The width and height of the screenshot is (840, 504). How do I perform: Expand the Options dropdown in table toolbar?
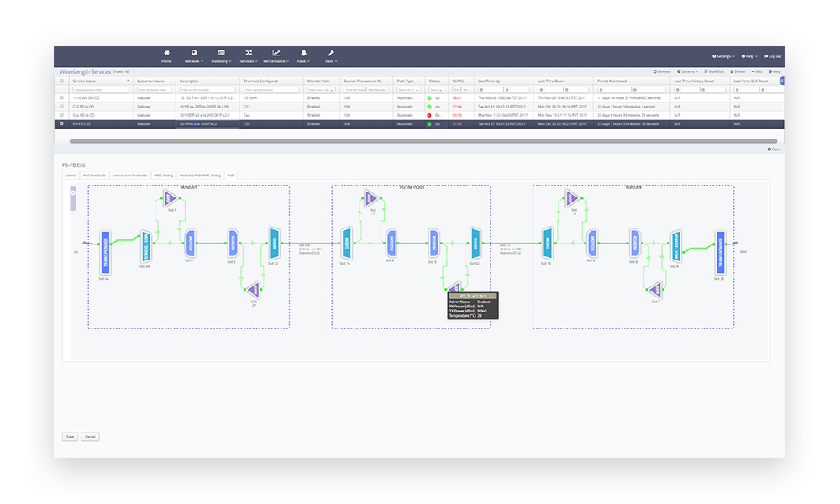tap(689, 71)
